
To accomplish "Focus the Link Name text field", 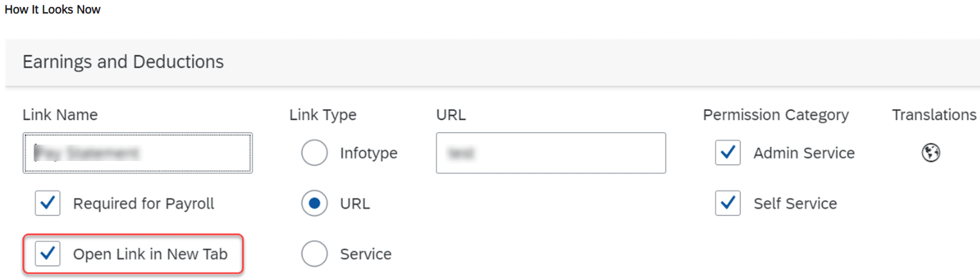I will coord(137,153).
